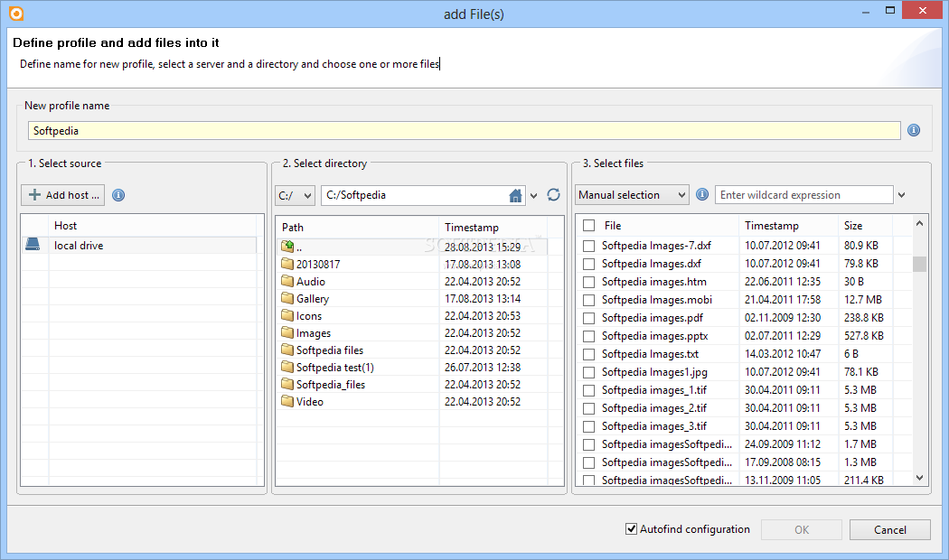Click the Video folder icon
The width and height of the screenshot is (949, 560).
[287, 401]
